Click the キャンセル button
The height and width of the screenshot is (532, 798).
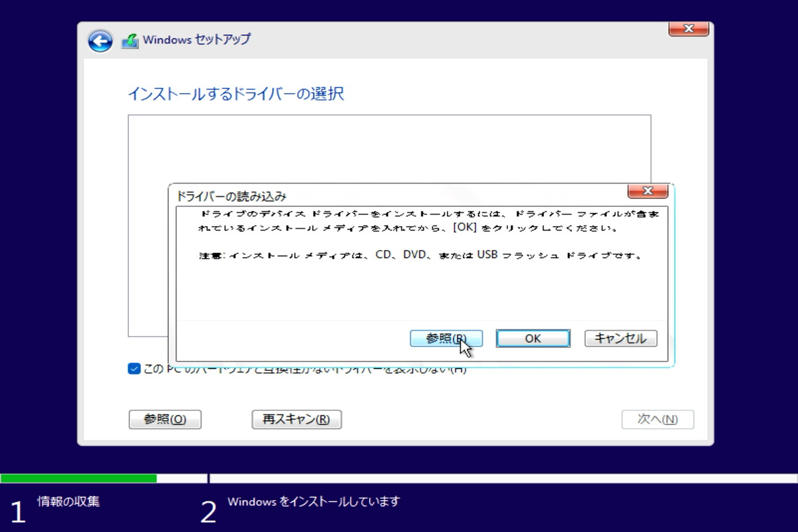pyautogui.click(x=620, y=338)
